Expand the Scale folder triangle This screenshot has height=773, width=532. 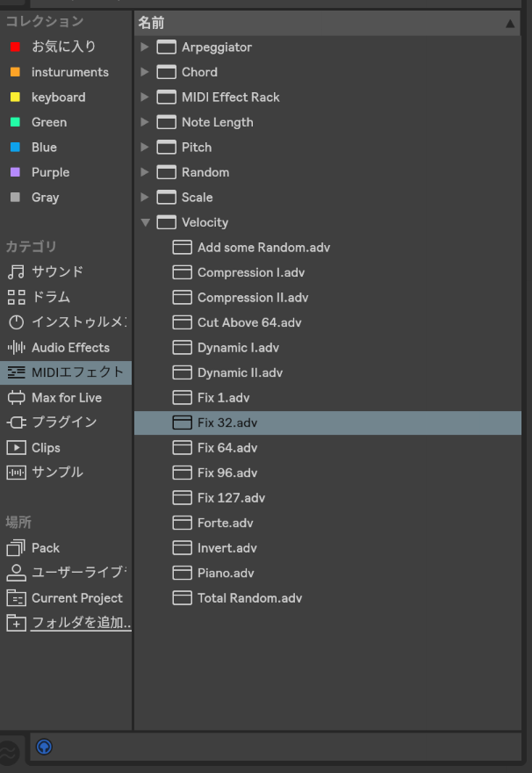(x=145, y=198)
